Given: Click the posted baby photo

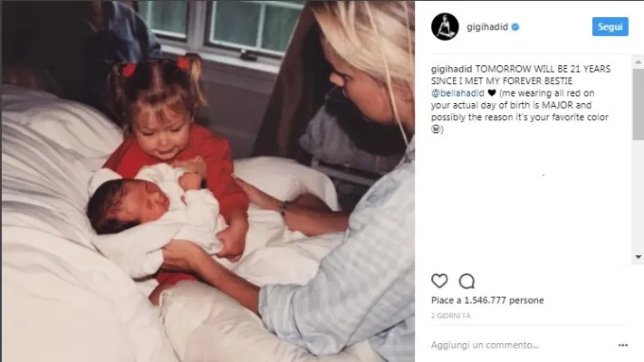Looking at the screenshot, I should (207, 181).
